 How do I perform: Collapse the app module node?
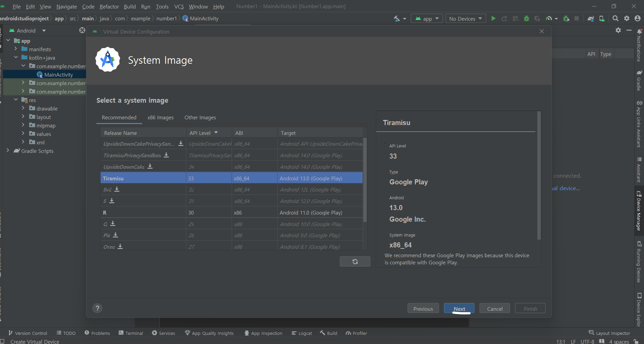coord(8,40)
